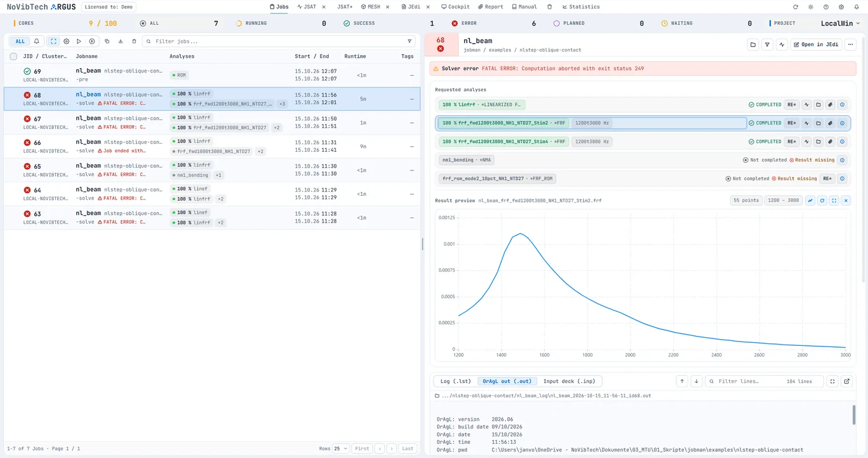Open the Rows per page dropdown

coord(340,449)
